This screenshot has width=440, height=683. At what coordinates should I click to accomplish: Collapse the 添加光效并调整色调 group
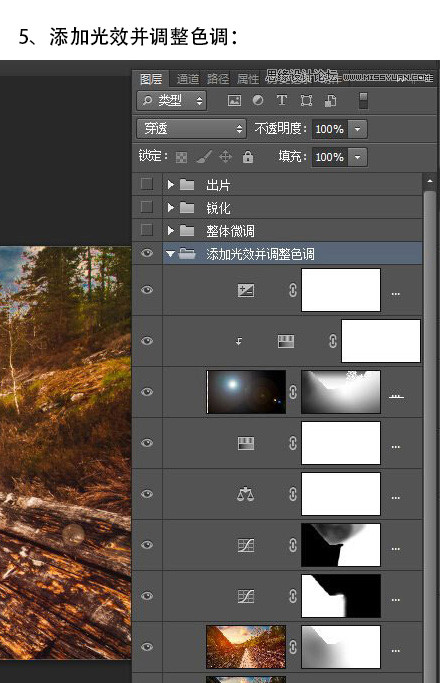170,254
